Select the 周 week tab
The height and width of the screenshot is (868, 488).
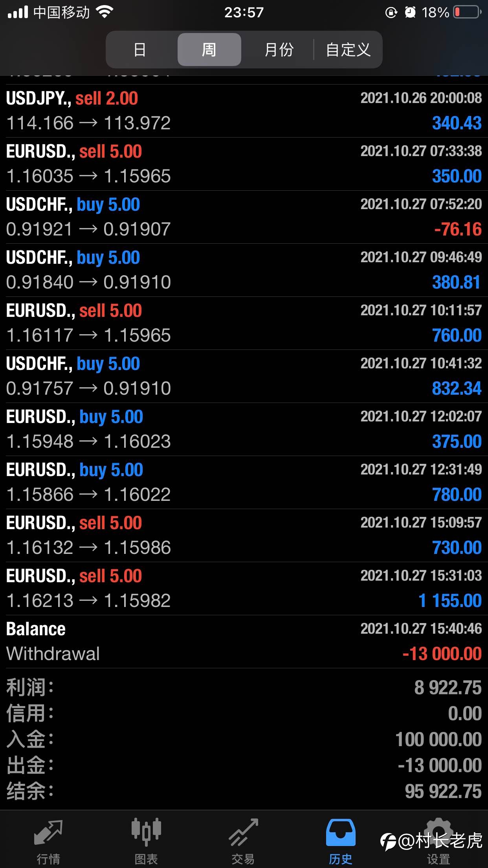tap(209, 50)
